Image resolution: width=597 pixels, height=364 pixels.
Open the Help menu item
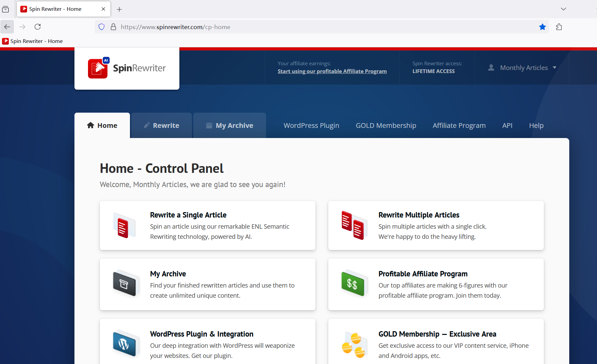[x=536, y=126]
